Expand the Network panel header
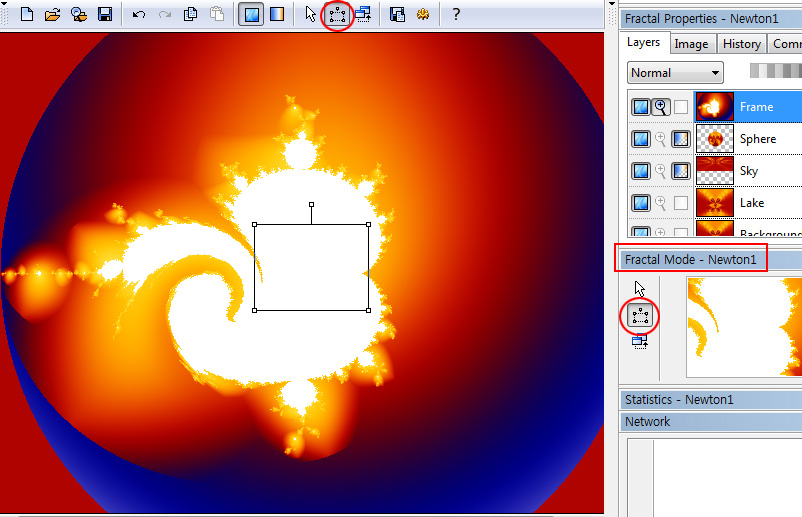 711,422
